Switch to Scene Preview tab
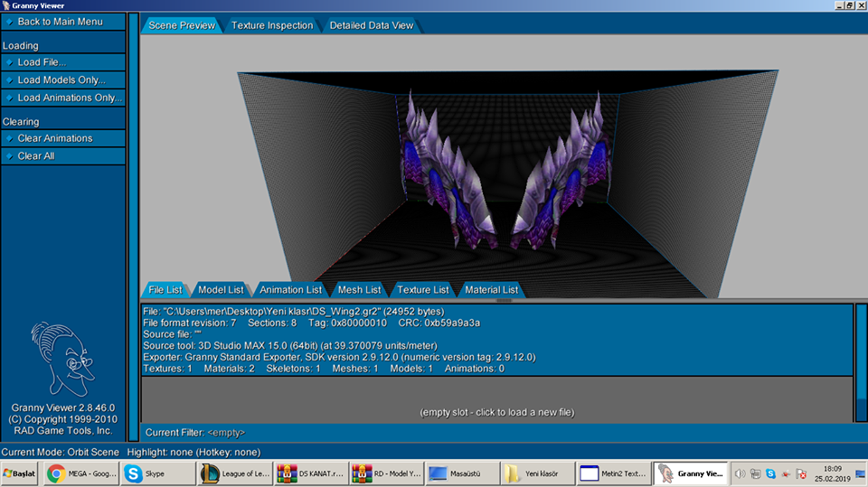 tap(182, 25)
